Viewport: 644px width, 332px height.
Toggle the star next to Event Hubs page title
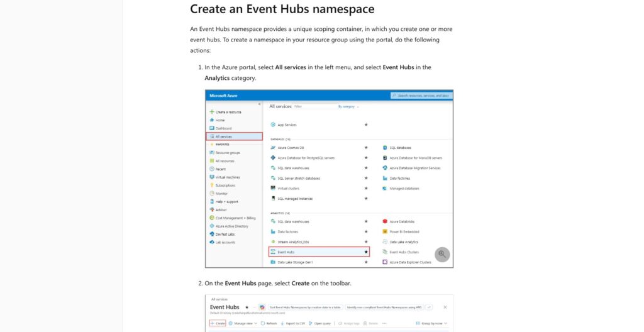click(x=247, y=307)
